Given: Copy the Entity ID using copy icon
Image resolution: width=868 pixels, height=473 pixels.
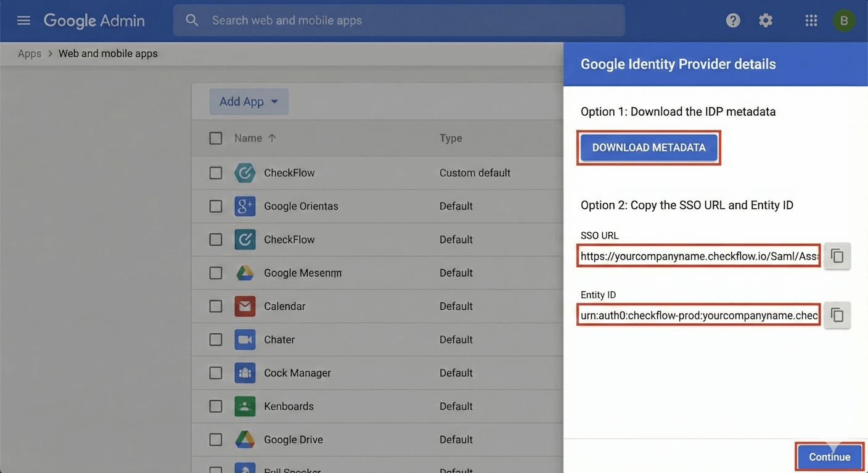Looking at the screenshot, I should (x=837, y=315).
